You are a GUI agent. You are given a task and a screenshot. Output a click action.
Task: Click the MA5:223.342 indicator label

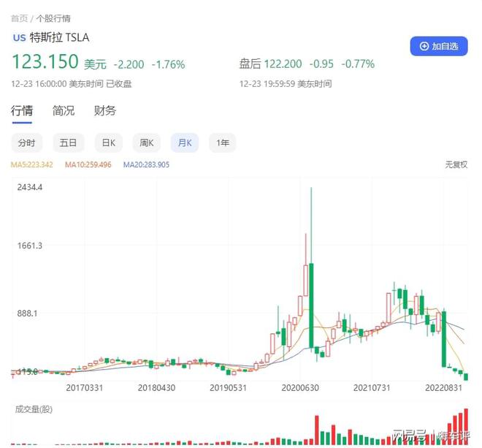tap(32, 164)
